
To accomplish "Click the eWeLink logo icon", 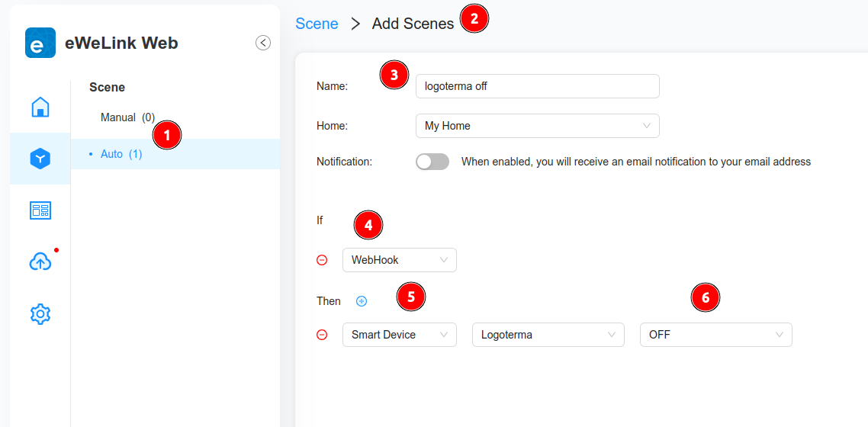I will pos(40,43).
